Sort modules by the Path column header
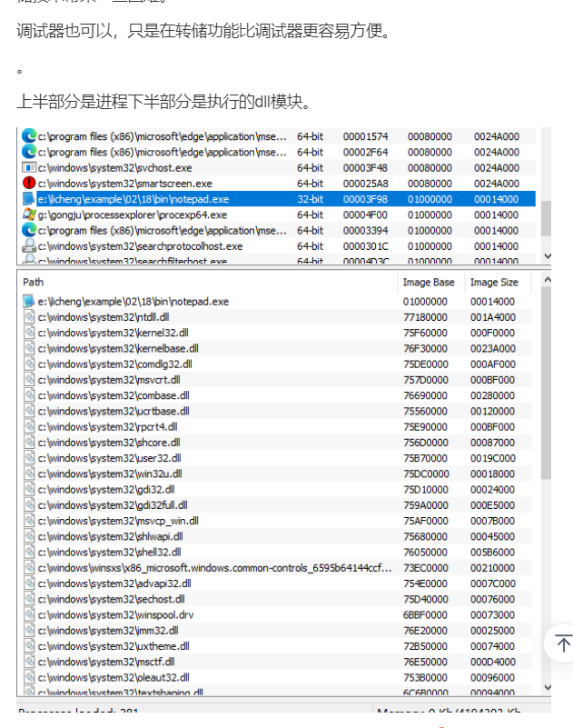573x728 pixels. click(33, 283)
